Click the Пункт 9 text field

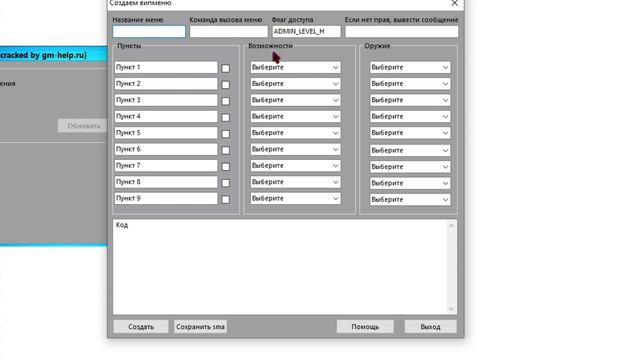tap(166, 198)
